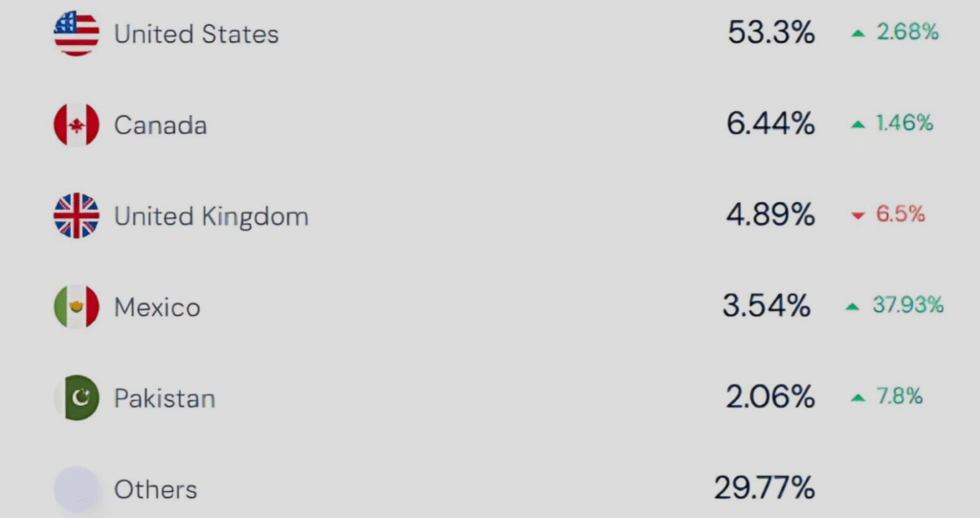Click the United Kingdom flag icon
Viewport: 980px width, 518px height.
pos(77,216)
